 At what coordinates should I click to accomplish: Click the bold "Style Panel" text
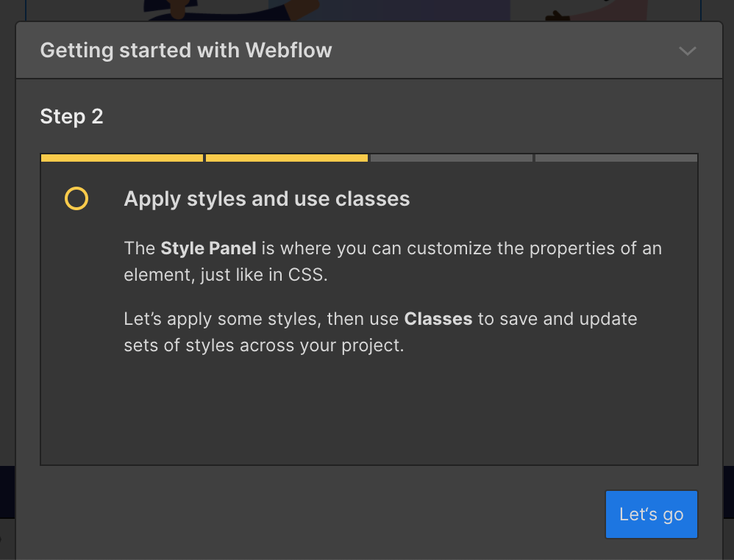pyautogui.click(x=208, y=248)
